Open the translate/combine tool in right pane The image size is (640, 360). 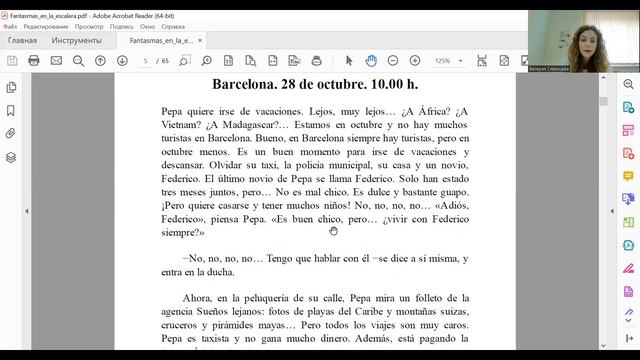[x=628, y=199]
